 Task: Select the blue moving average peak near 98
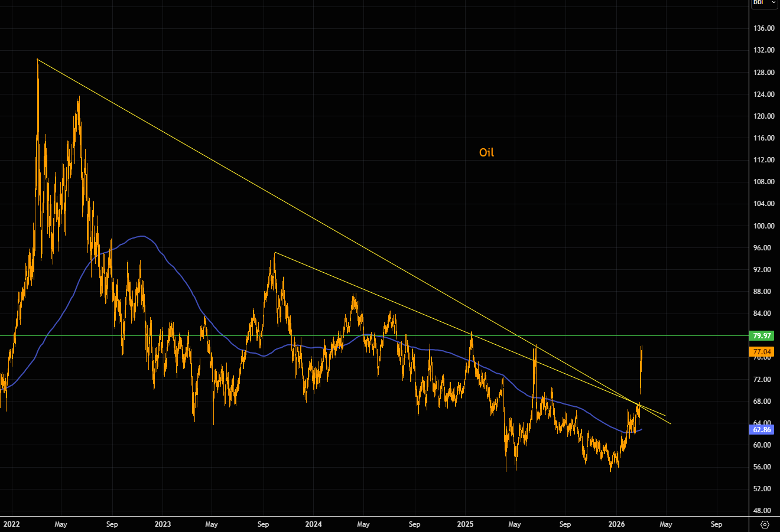[141, 236]
